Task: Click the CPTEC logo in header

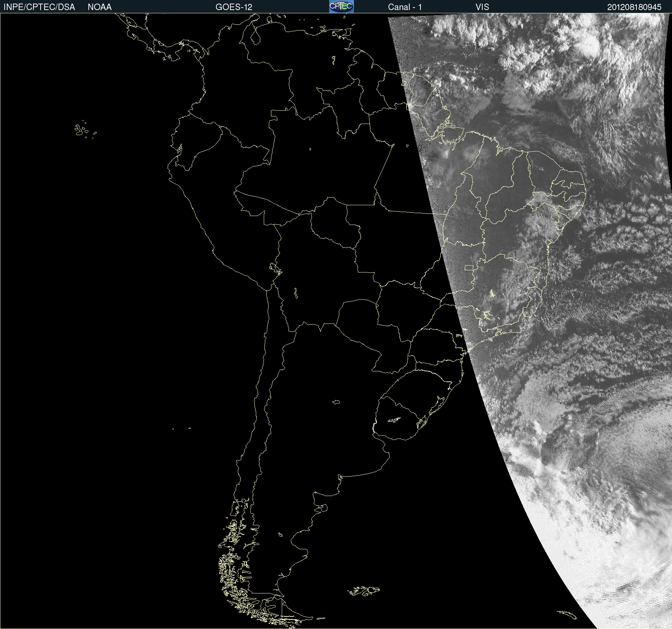Action: tap(341, 6)
